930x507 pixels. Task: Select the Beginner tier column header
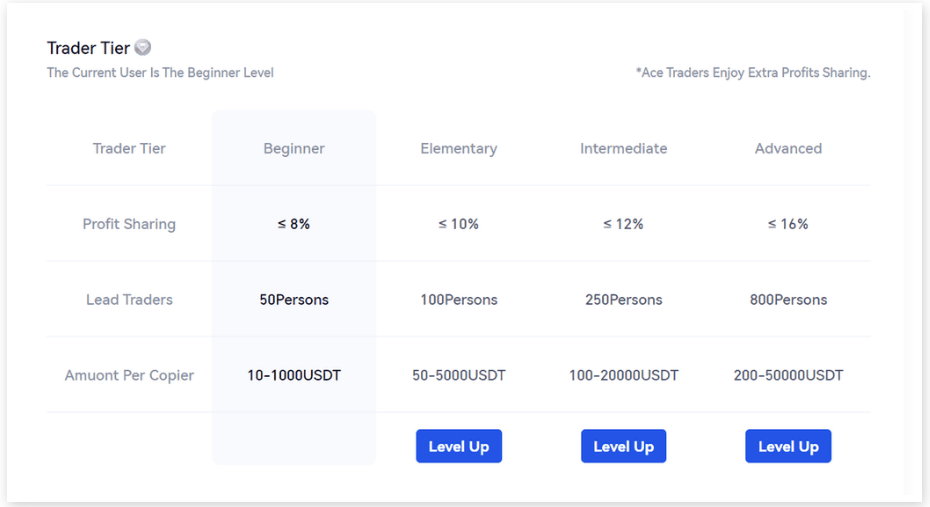(294, 148)
